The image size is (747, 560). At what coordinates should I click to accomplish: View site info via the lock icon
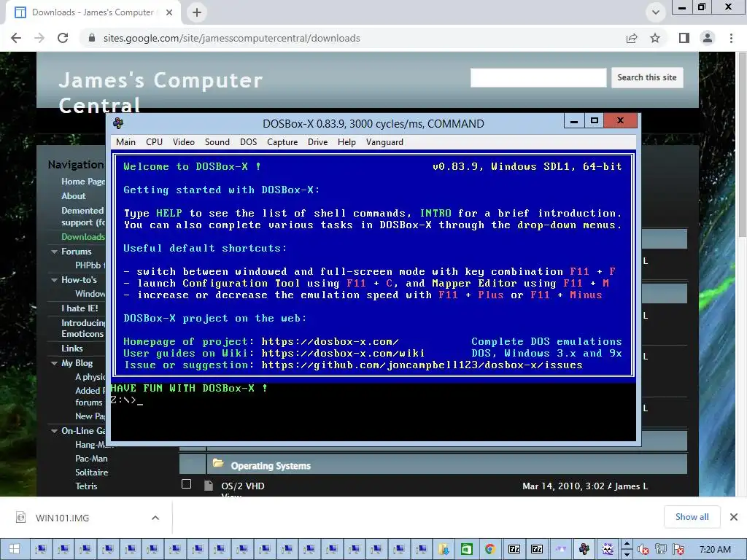point(92,38)
